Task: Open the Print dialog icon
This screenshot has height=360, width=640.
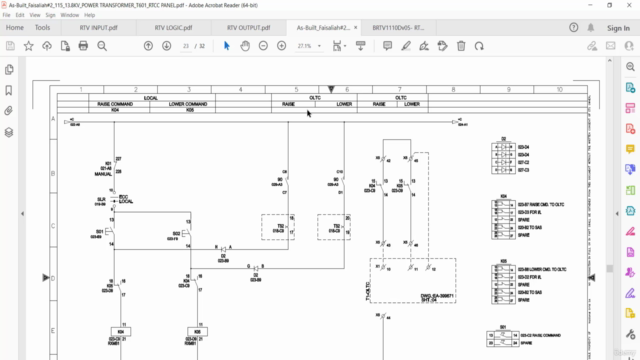Action: 83,46
